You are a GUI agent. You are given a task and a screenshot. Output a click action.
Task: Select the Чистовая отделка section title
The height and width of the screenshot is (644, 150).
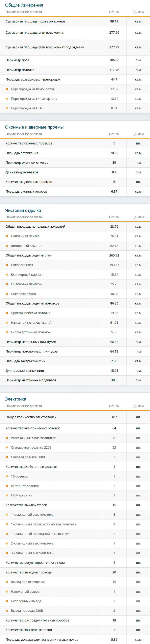(23, 210)
